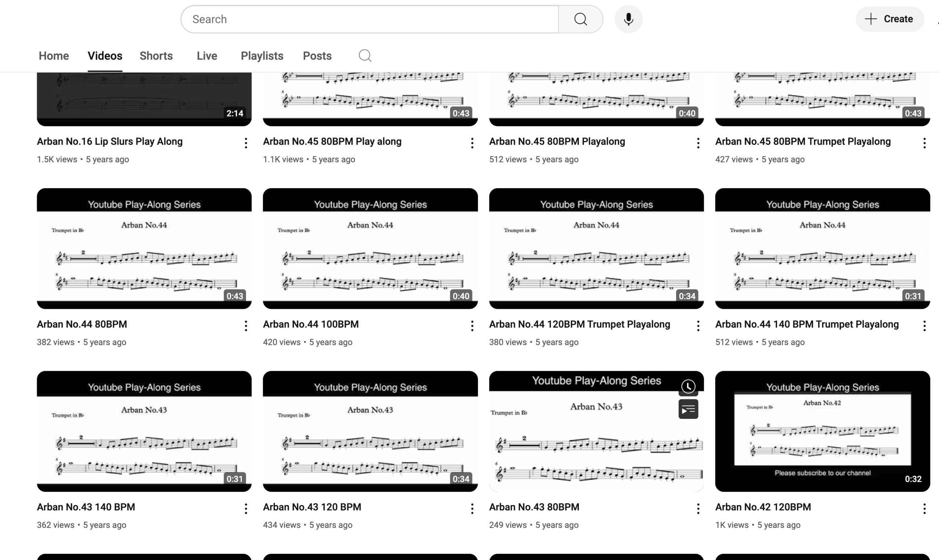
Task: Focus the Search input field
Action: [x=370, y=19]
